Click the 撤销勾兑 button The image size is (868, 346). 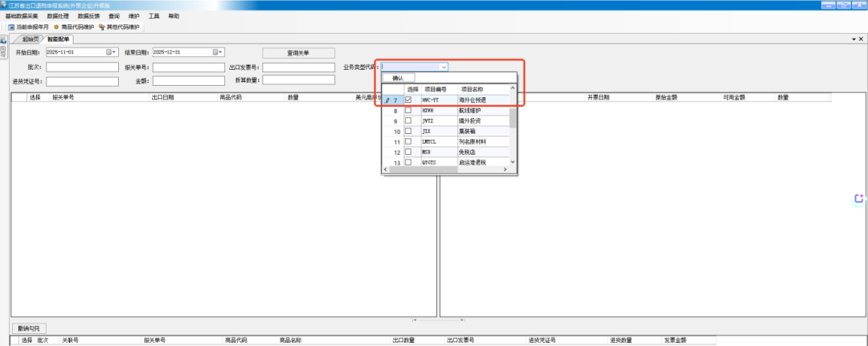pos(31,328)
